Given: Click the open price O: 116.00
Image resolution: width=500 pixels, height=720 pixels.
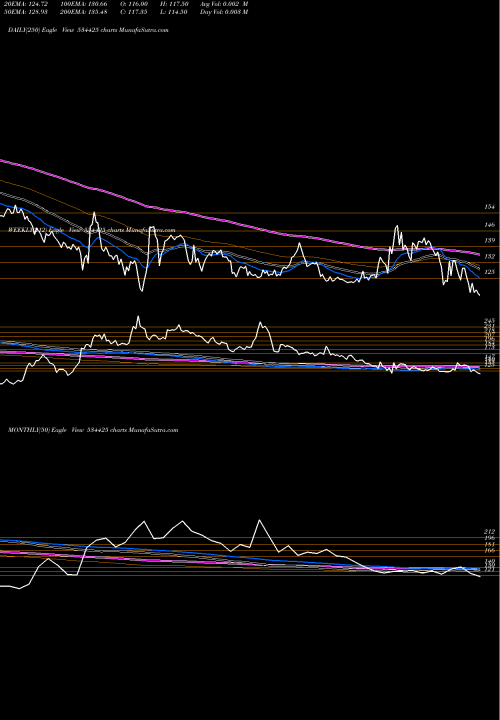Looking at the screenshot, I should pos(135,4).
